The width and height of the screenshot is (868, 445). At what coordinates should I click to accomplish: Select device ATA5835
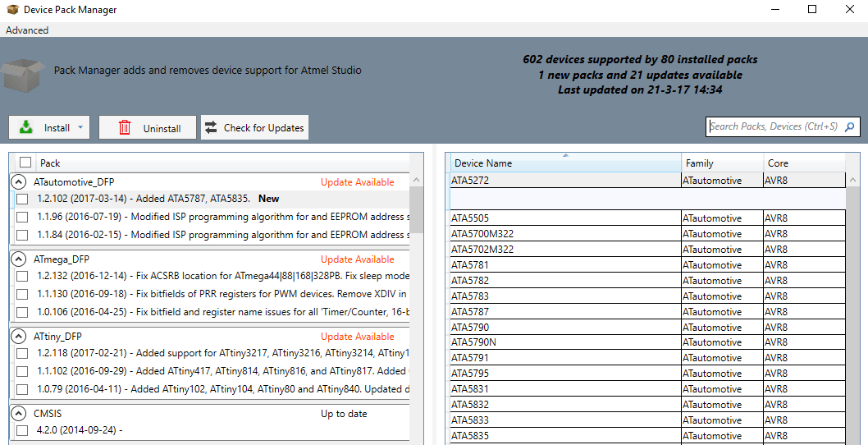[647, 435]
